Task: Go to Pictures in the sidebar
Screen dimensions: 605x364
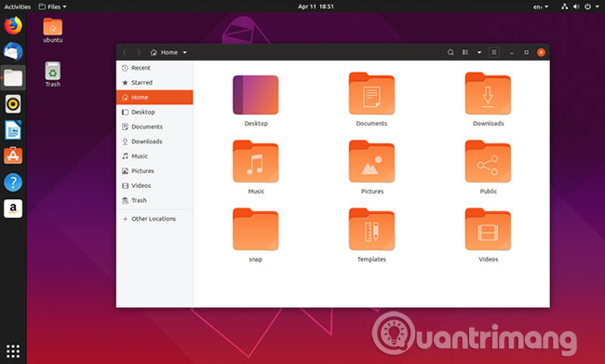Action: coord(155,170)
